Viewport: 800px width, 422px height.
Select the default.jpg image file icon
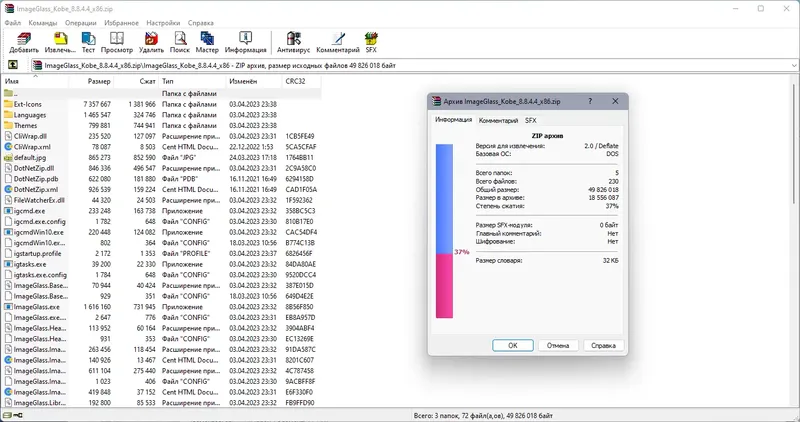coord(8,158)
